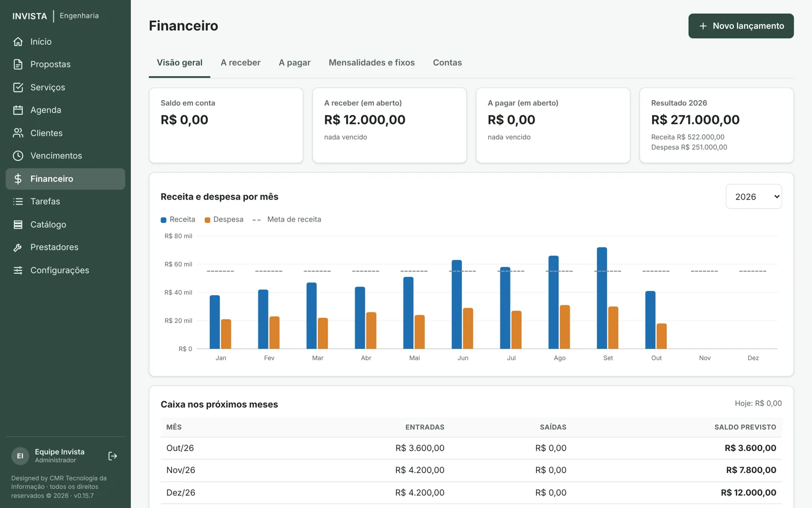Click the Resultado 2026 card
812x508 pixels.
point(716,125)
